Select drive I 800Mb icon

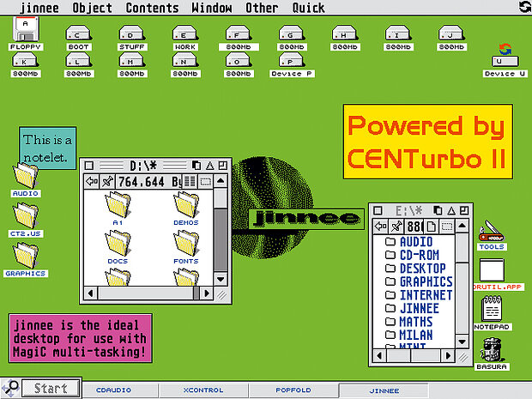398,33
